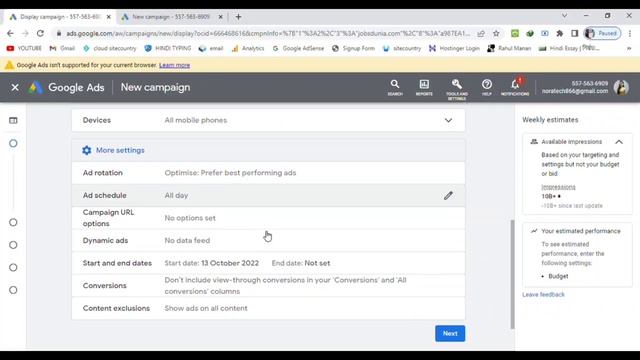Open Chrome side panel icon
640x360 pixels.
click(x=574, y=33)
